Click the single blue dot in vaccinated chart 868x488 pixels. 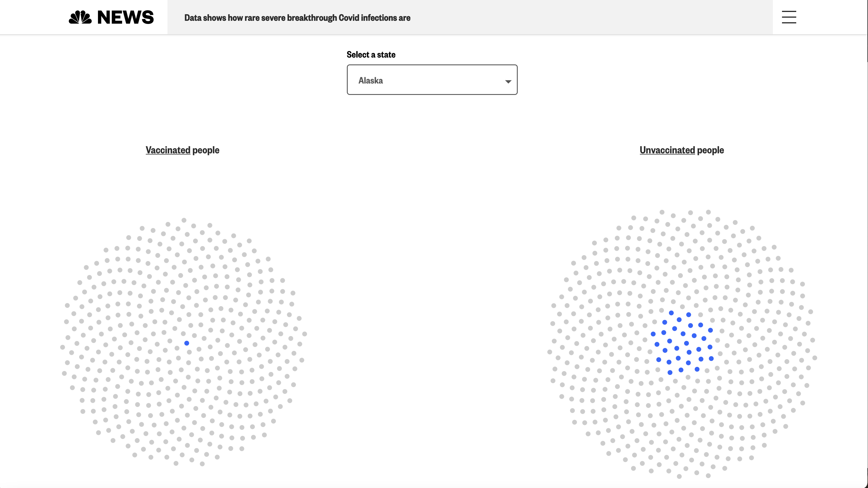click(x=187, y=343)
